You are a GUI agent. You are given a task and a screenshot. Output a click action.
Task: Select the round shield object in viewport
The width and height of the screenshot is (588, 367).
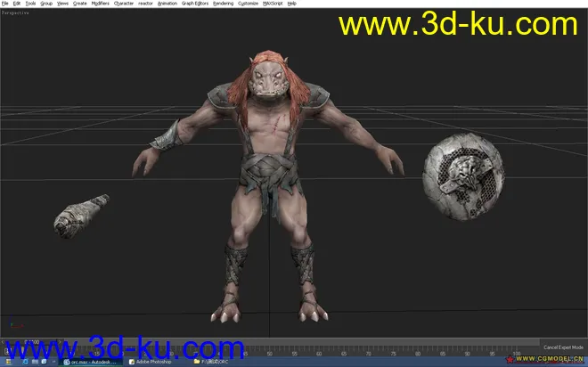[463, 176]
